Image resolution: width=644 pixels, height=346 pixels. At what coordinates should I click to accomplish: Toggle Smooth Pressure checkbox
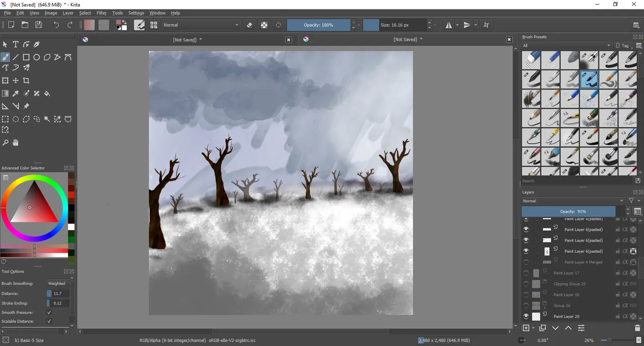49,312
